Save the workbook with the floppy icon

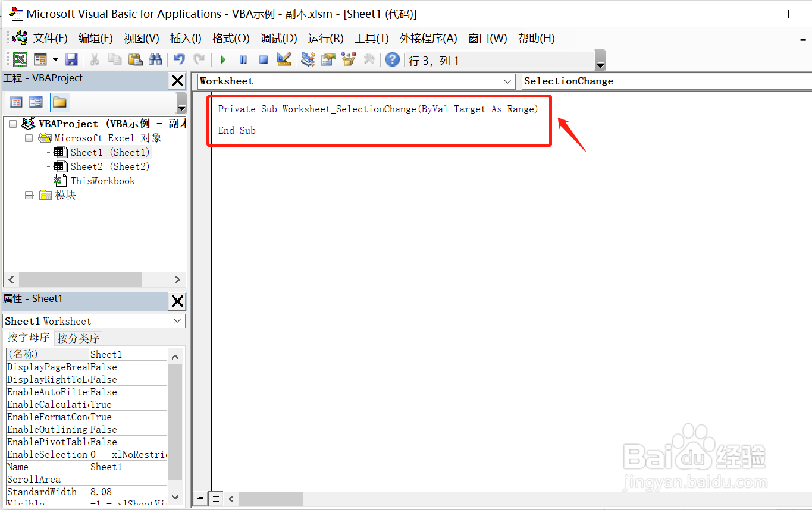[71, 59]
